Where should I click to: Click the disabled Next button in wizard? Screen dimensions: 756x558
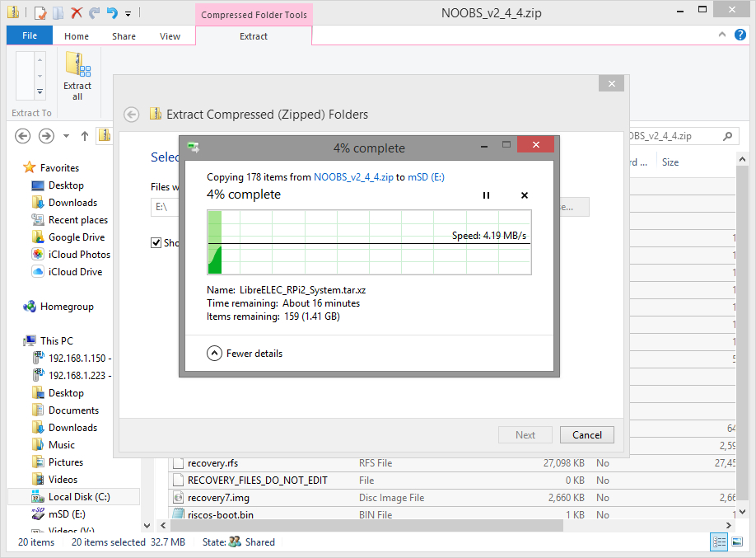tap(525, 435)
